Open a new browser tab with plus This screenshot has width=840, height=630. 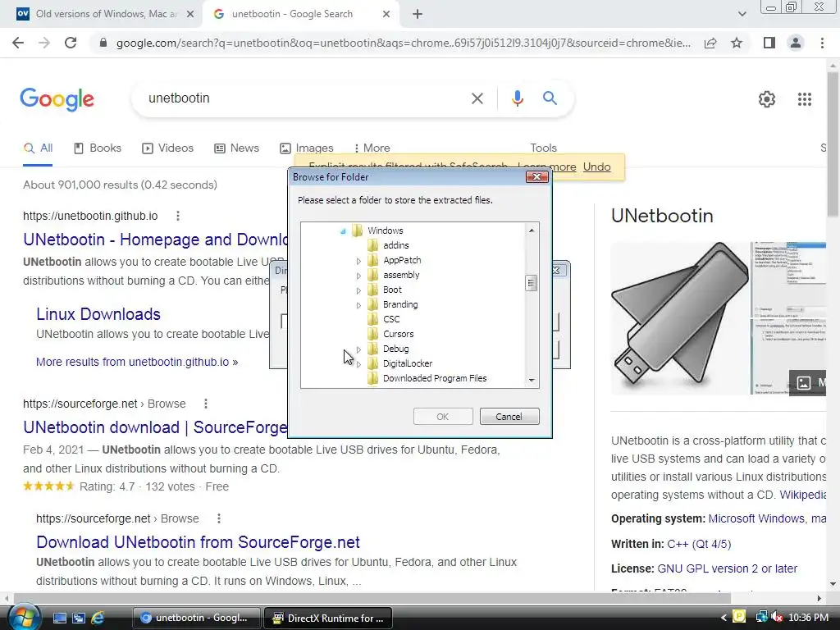[x=418, y=15]
